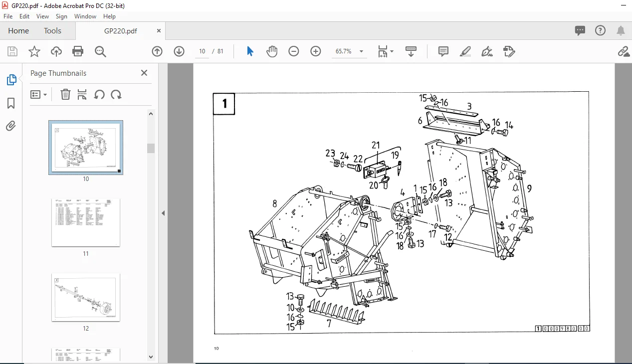632x364 pixels.
Task: Select the Highlight text pen tool
Action: pos(465,51)
